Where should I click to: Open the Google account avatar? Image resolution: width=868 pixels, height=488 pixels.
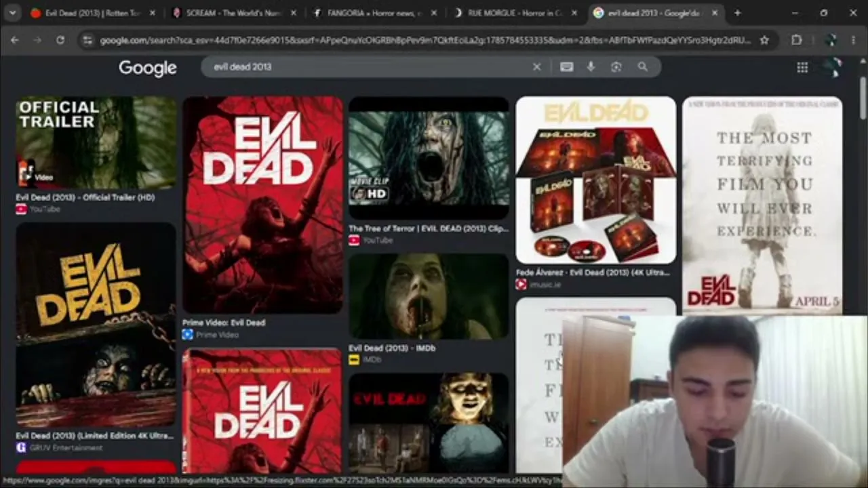[833, 67]
